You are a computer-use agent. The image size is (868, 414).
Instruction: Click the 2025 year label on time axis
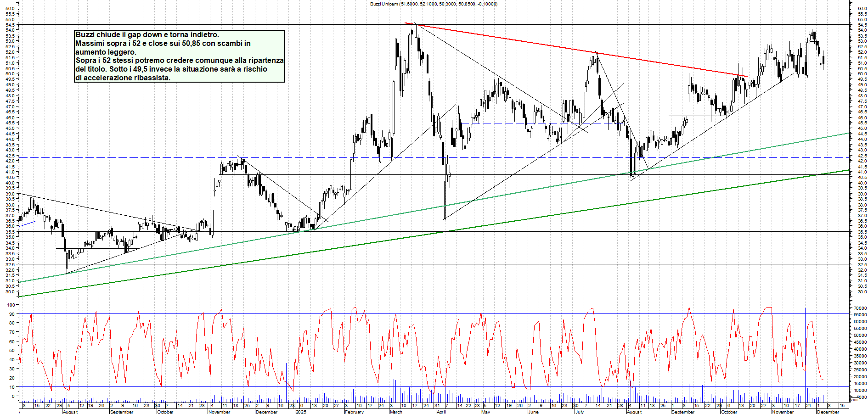pos(301,412)
